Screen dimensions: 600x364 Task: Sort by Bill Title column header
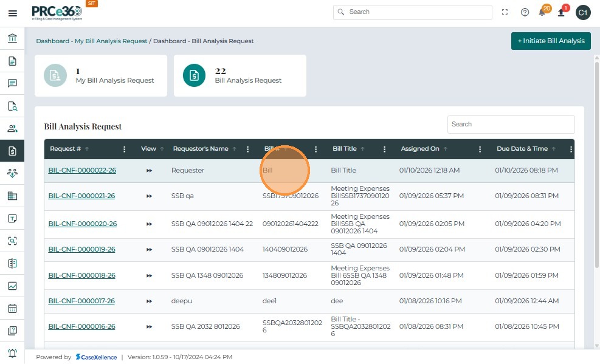click(345, 149)
